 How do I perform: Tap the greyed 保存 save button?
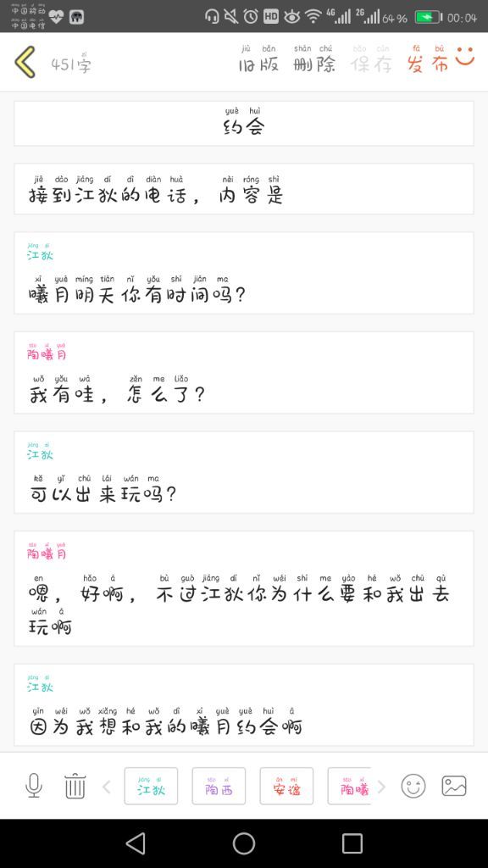click(371, 59)
